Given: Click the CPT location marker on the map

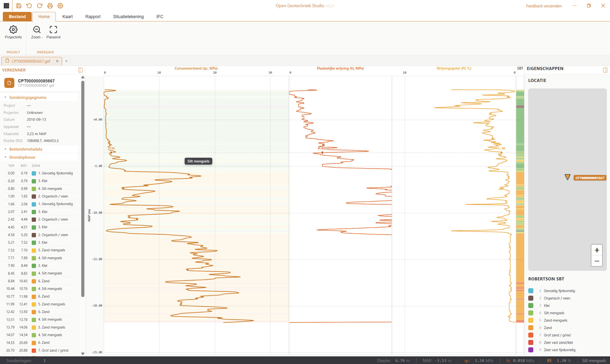Looking at the screenshot, I should pyautogui.click(x=567, y=177).
